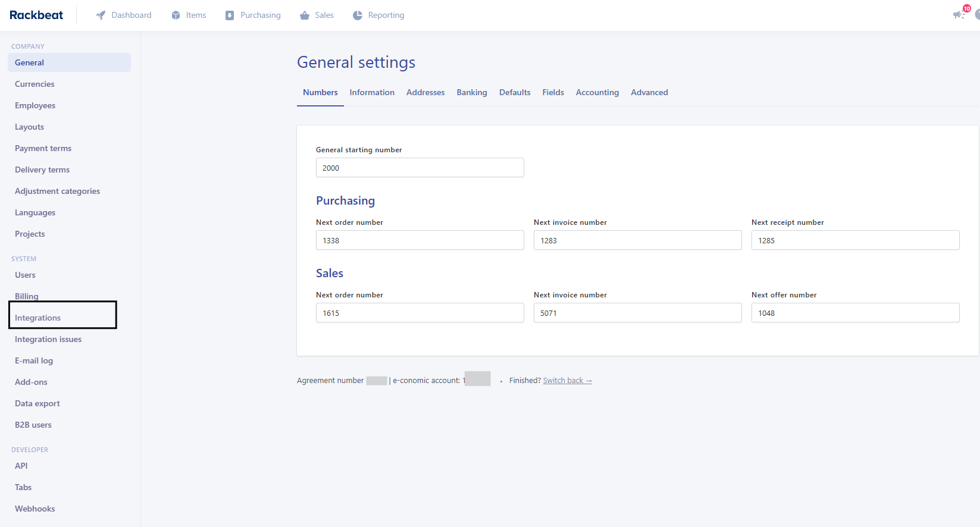
Task: Navigate to Webhooks under Developer
Action: (35, 509)
